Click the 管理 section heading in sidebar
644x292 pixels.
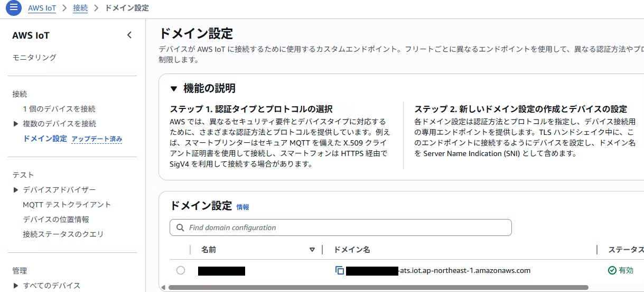[x=20, y=271]
